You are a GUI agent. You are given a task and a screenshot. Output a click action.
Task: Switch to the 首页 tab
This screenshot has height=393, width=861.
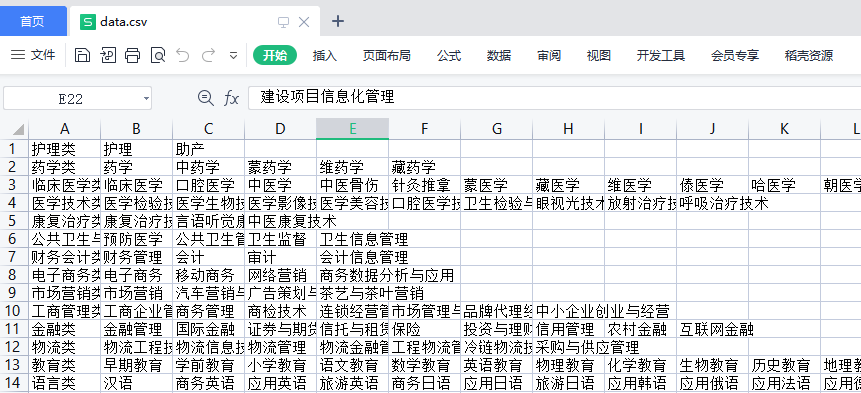[x=32, y=21]
